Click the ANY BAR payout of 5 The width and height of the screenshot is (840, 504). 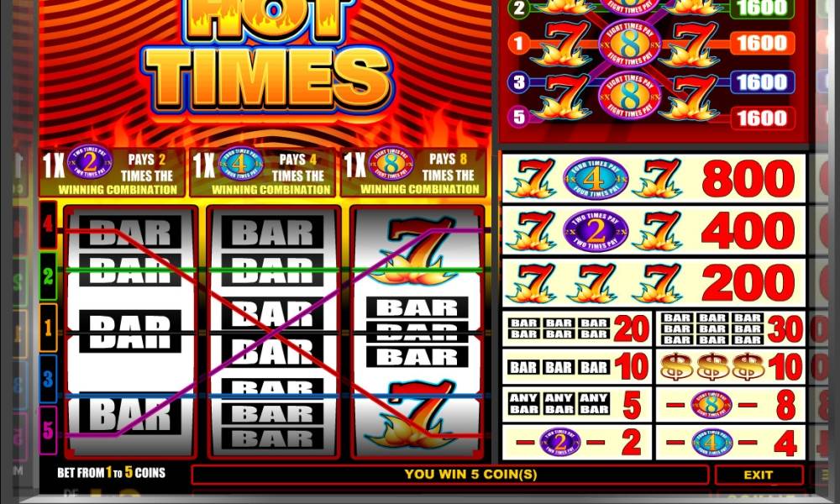click(577, 404)
